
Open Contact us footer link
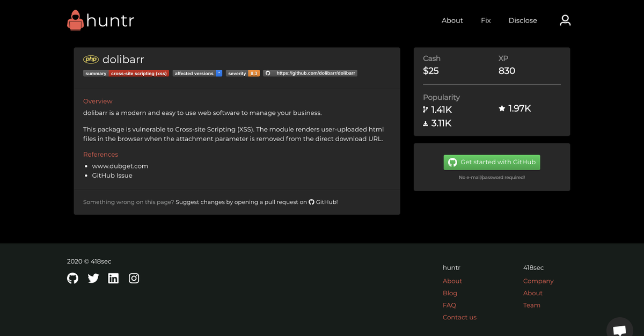coord(459,317)
